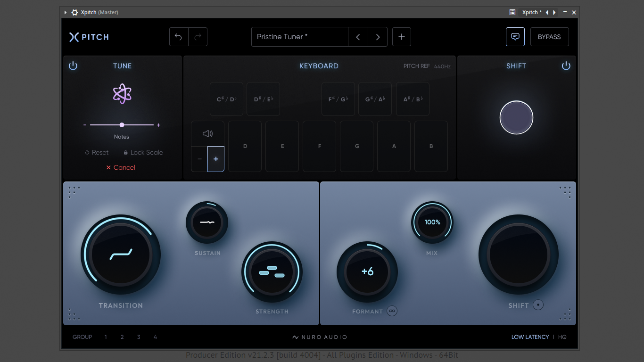Enable Lock Scale
The image size is (644, 362).
[143, 152]
